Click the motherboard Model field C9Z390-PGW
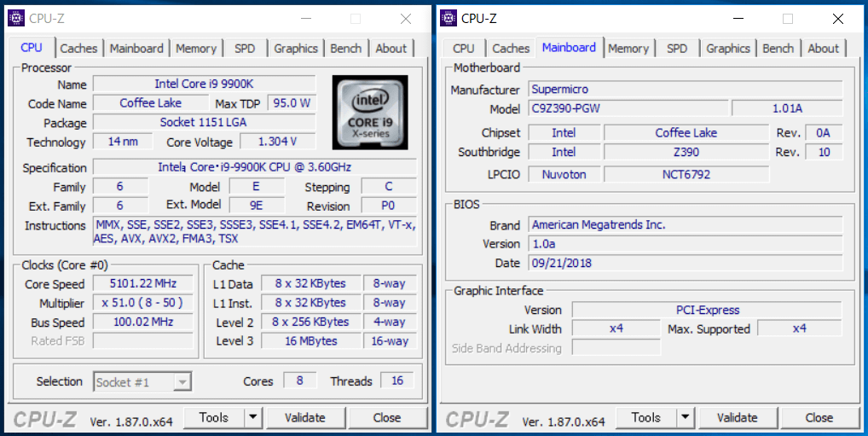 pyautogui.click(x=628, y=108)
